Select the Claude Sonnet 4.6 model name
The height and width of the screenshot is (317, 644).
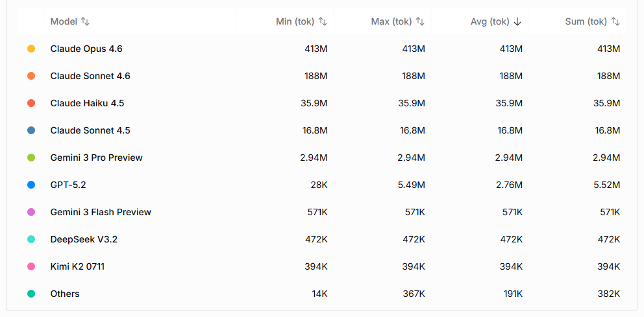(x=90, y=76)
